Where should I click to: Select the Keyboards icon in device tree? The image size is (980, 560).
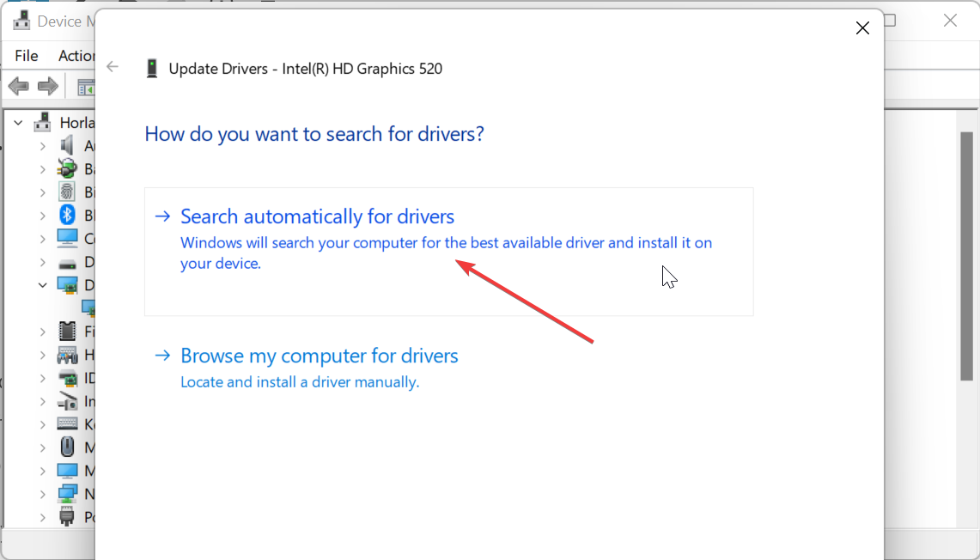[x=67, y=423]
